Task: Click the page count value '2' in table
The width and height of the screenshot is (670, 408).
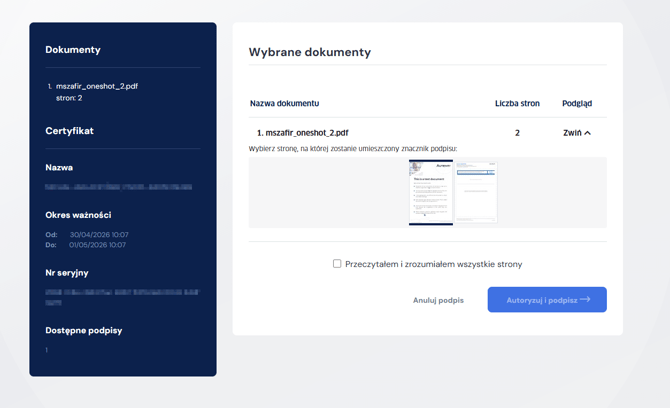Action: pos(517,133)
